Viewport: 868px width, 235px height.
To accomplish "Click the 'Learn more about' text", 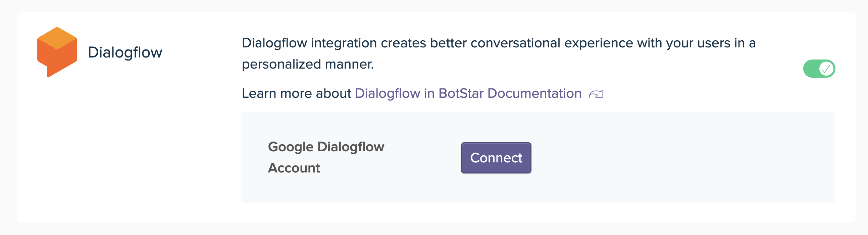I will [x=296, y=93].
